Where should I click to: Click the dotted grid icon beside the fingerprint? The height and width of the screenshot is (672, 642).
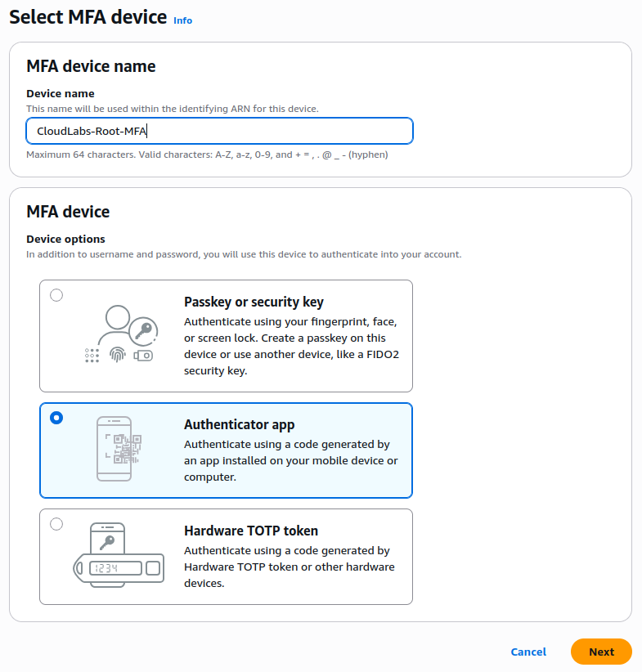(x=92, y=355)
